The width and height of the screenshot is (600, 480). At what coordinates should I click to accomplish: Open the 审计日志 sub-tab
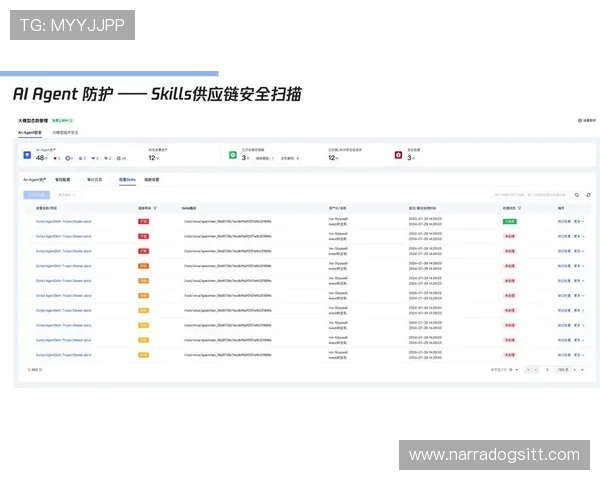click(95, 180)
